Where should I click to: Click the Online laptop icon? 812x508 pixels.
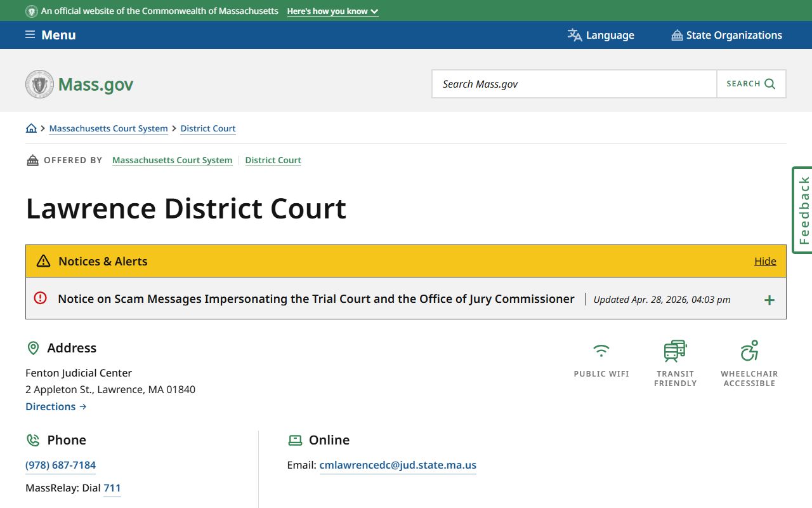click(295, 440)
